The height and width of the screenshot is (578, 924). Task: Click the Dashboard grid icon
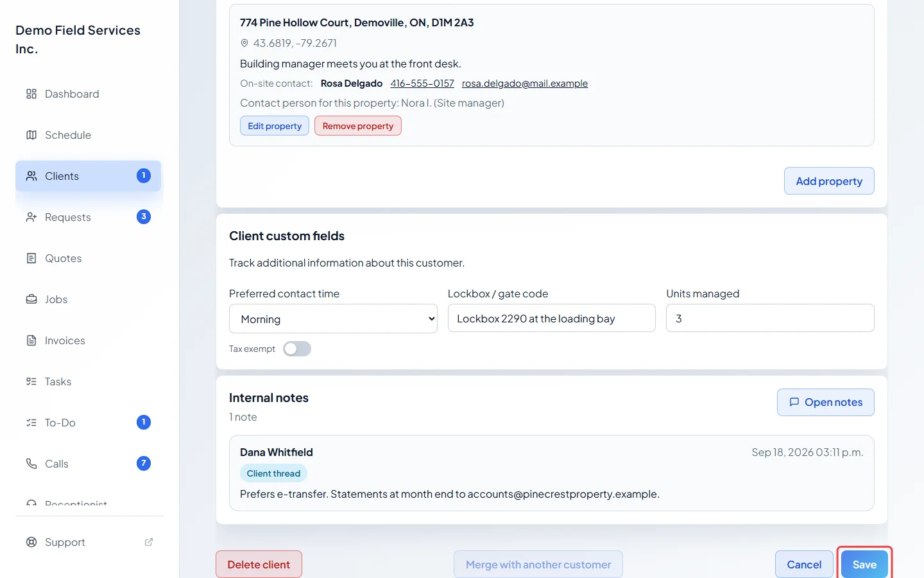pos(31,94)
